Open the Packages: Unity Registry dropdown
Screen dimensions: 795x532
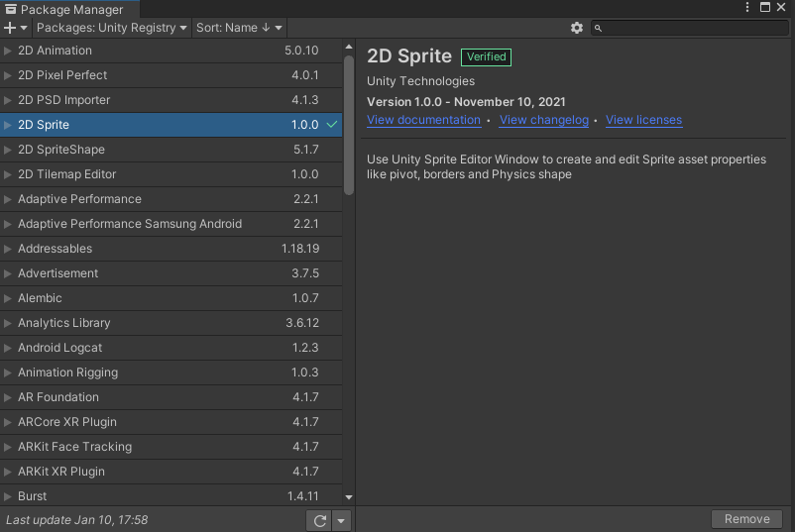point(111,28)
